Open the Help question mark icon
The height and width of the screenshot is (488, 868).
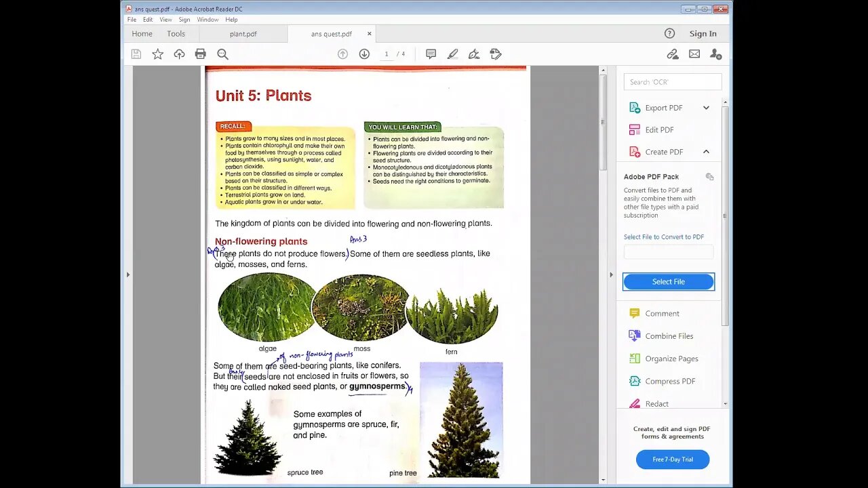669,33
